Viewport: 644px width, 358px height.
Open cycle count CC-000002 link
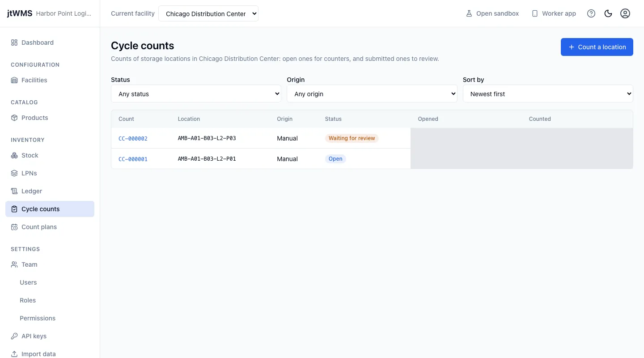[x=133, y=138]
